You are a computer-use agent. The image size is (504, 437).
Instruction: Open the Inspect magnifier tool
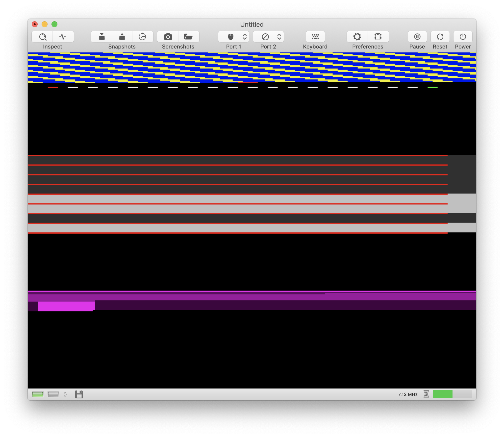[x=42, y=37]
